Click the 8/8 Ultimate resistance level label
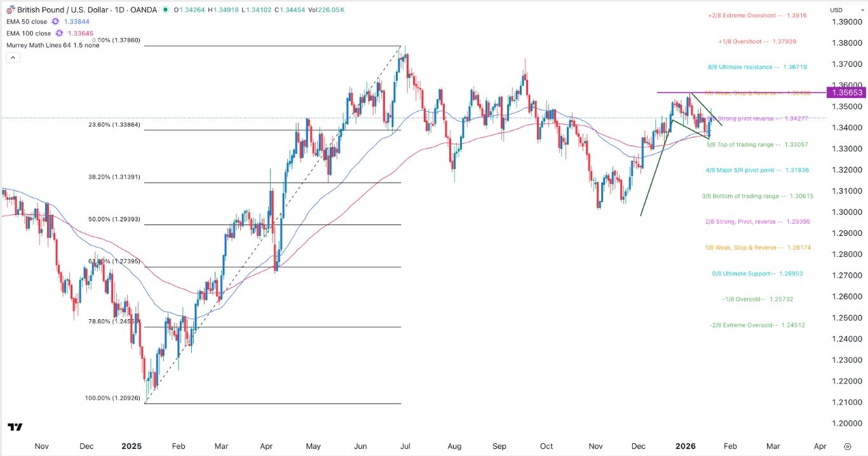Screen dimensions: 868x456 click(757, 66)
